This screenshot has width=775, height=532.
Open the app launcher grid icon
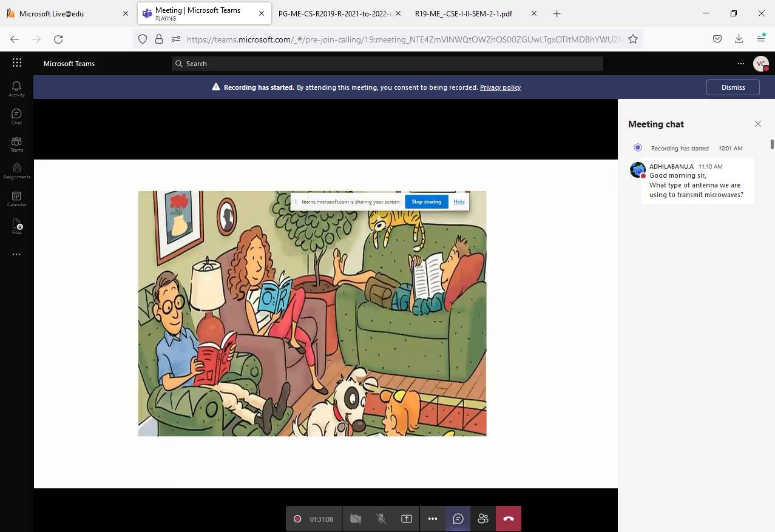tap(17, 63)
